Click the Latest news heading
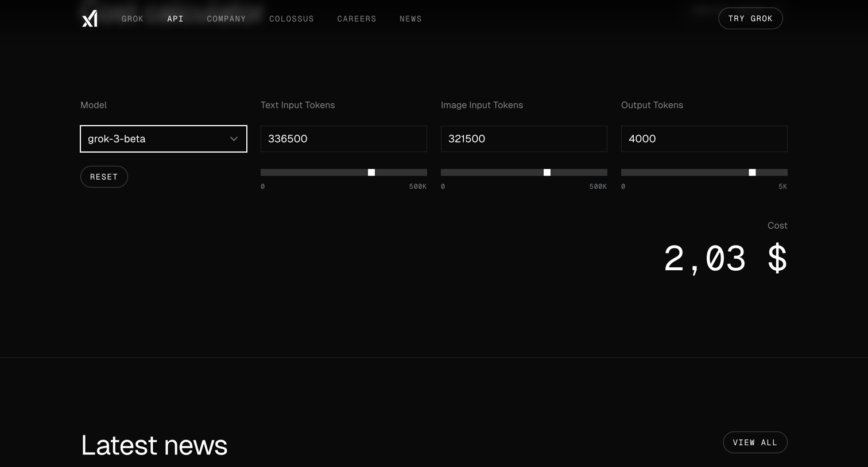Viewport: 868px width, 467px height. (154, 445)
